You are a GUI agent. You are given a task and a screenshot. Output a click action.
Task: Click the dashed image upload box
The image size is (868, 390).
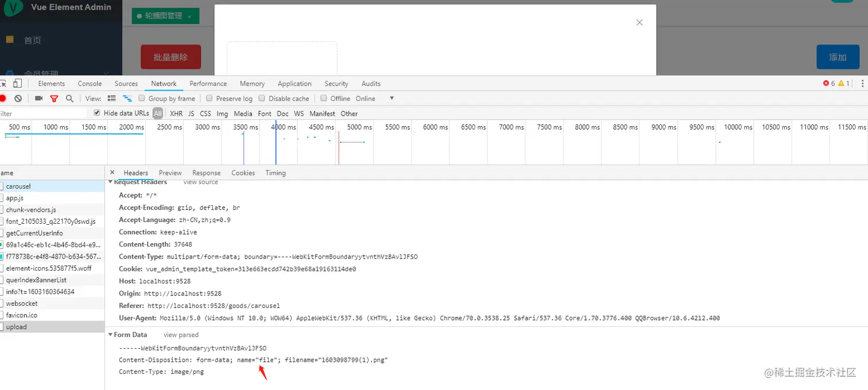click(x=282, y=58)
